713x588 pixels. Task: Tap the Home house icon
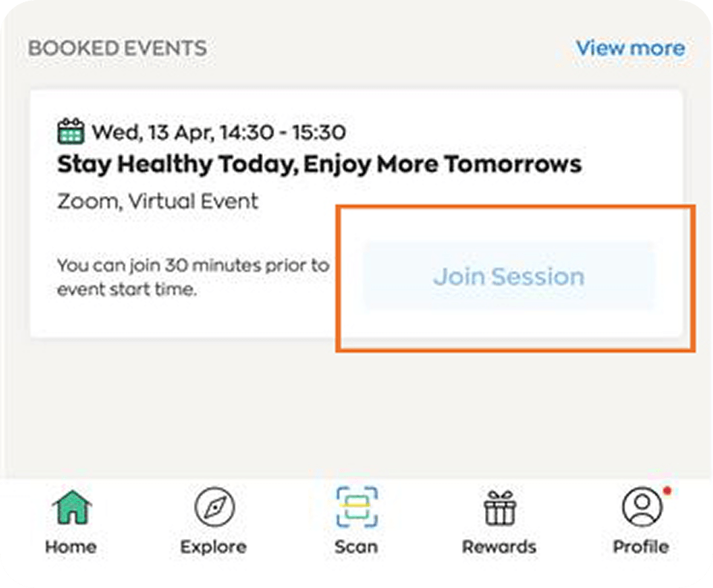coord(71,508)
